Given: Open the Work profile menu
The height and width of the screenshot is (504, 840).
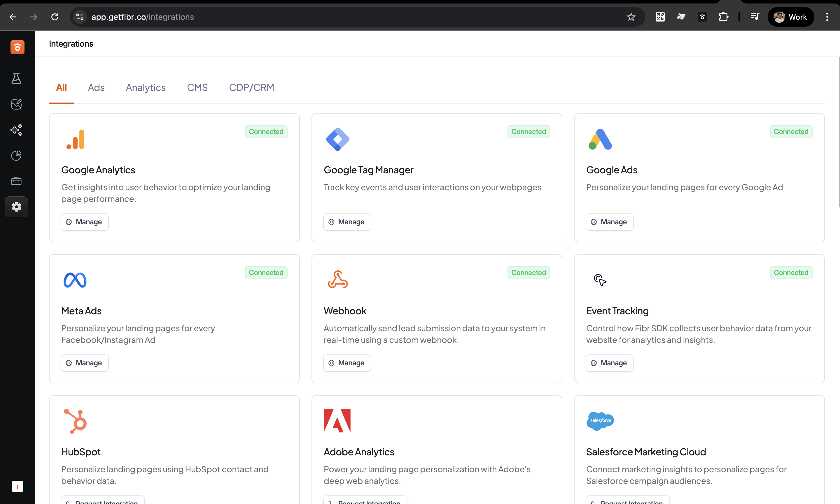Looking at the screenshot, I should tap(790, 17).
